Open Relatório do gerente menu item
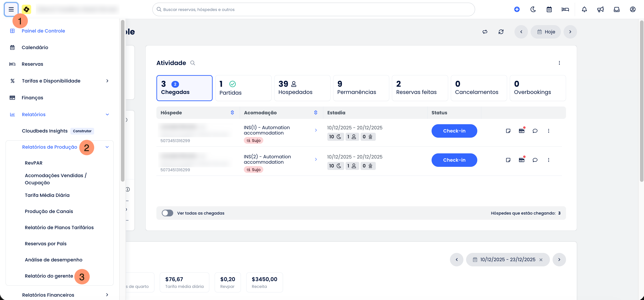Image resolution: width=644 pixels, height=300 pixels. pos(49,276)
